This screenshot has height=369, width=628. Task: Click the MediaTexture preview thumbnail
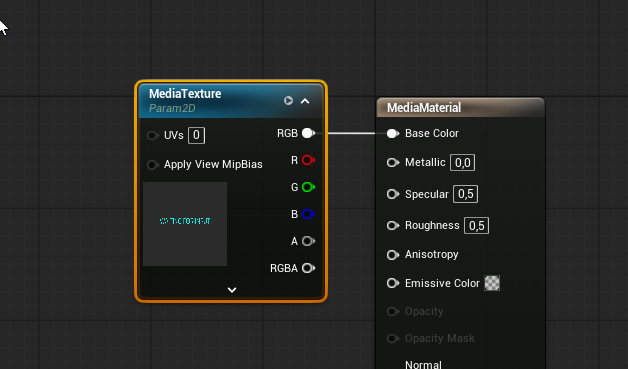click(185, 224)
